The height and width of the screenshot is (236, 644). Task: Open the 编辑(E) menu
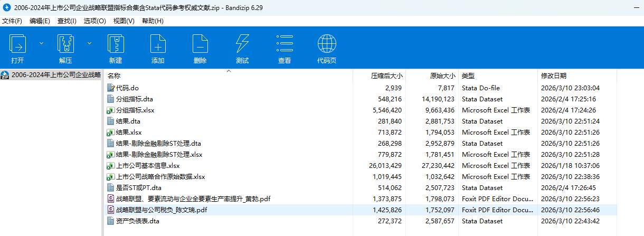coord(40,21)
